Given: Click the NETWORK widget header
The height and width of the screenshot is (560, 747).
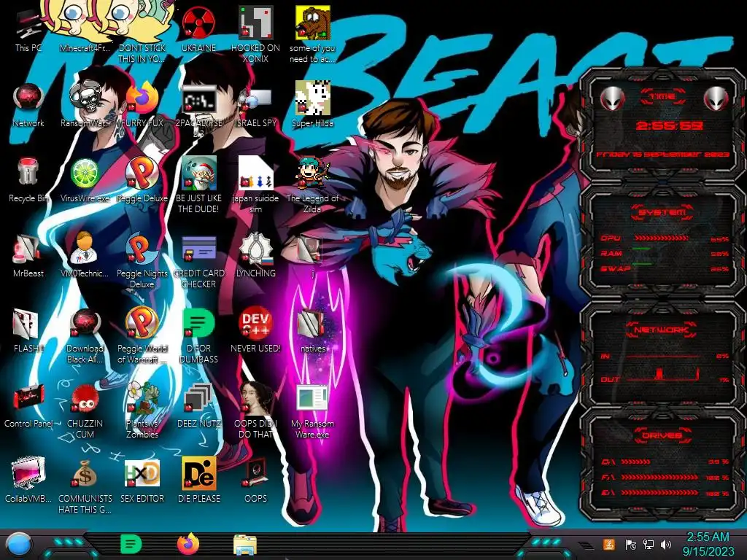Looking at the screenshot, I should 661,329.
